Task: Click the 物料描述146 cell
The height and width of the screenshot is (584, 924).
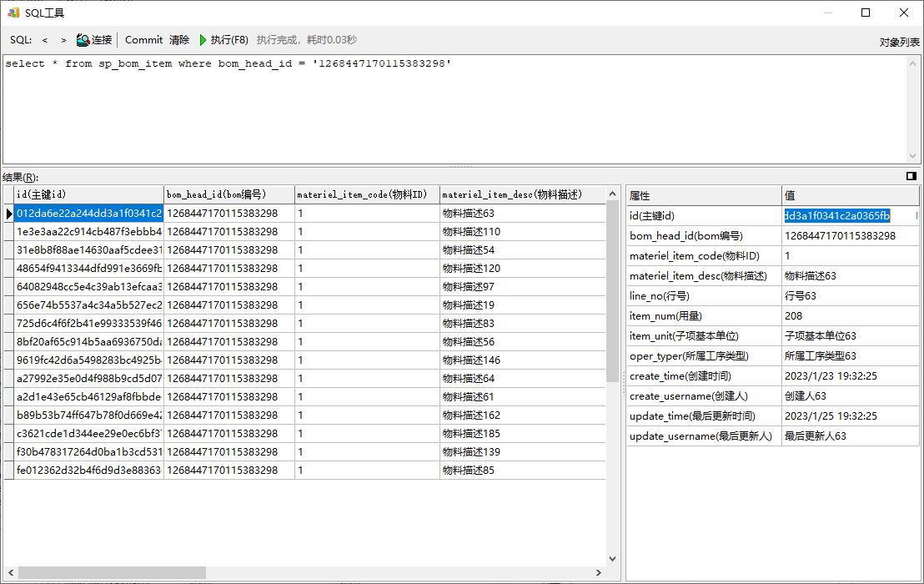Action: click(x=523, y=360)
